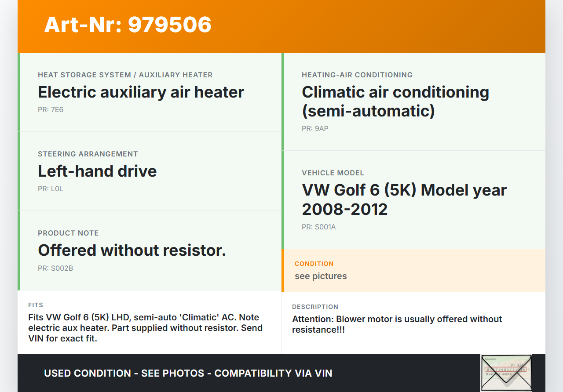Click the FITS section text paragraph
The image size is (563, 392).
tap(146, 328)
